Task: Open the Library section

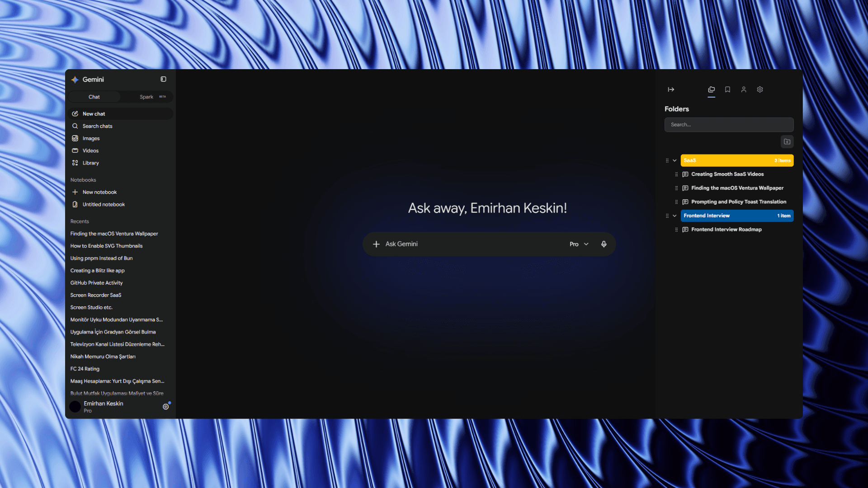Action: pos(120,163)
